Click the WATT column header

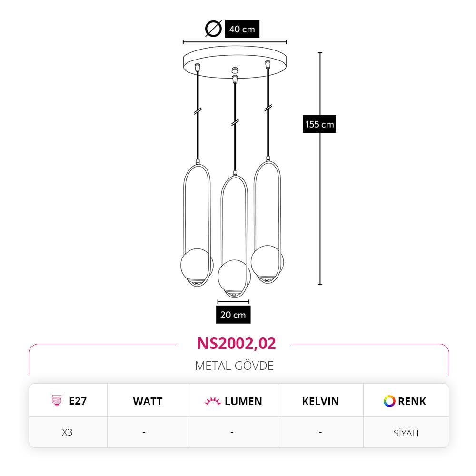(148, 401)
